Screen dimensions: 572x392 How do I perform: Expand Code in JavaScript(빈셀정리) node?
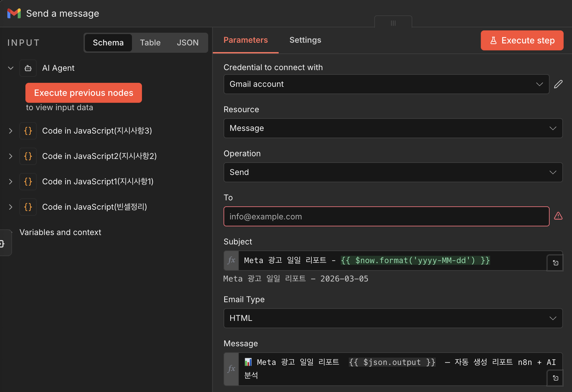pos(11,207)
